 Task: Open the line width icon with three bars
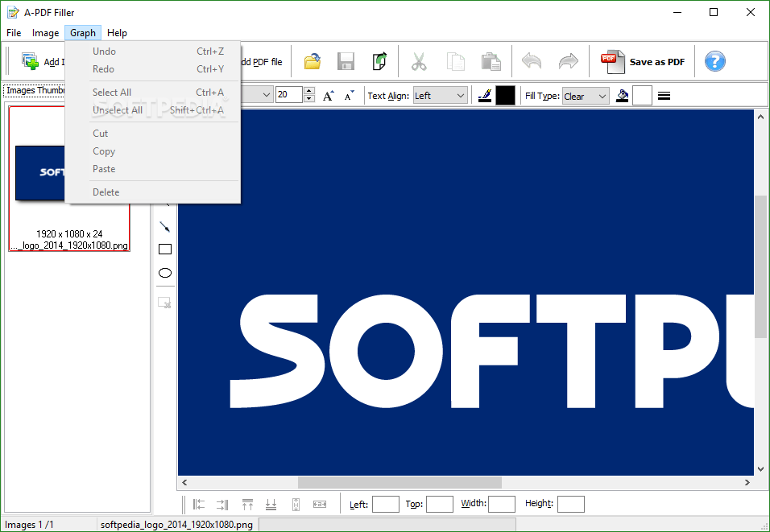click(664, 96)
